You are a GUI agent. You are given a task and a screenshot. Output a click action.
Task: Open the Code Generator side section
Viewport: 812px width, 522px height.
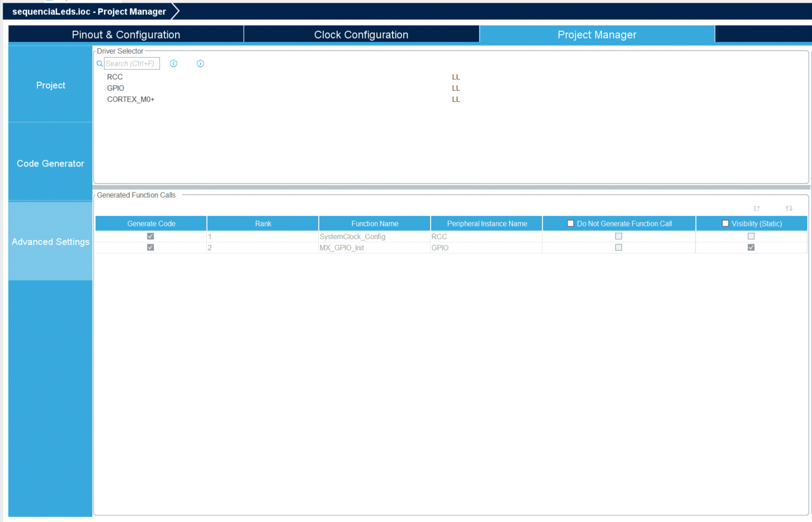tap(50, 163)
